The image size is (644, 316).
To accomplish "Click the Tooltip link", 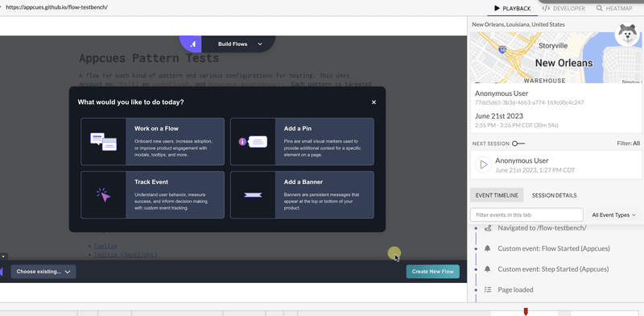I will [105, 246].
